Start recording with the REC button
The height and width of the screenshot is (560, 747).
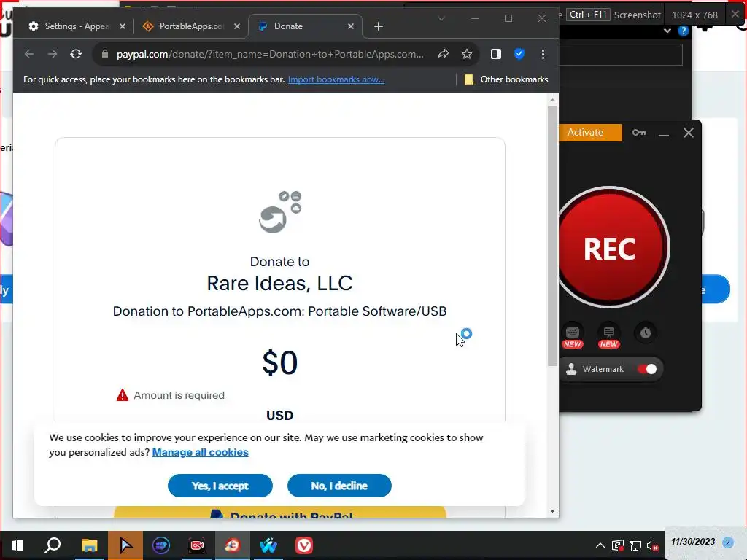click(x=611, y=248)
